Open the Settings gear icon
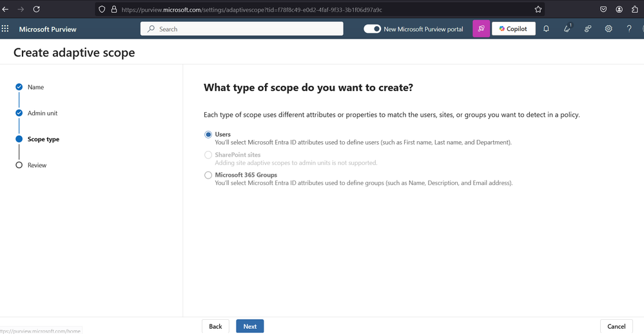The image size is (644, 334). [609, 29]
